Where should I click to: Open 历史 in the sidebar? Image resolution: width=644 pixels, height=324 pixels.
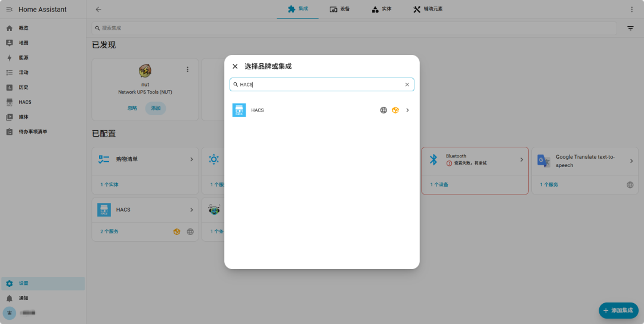[x=43, y=87]
